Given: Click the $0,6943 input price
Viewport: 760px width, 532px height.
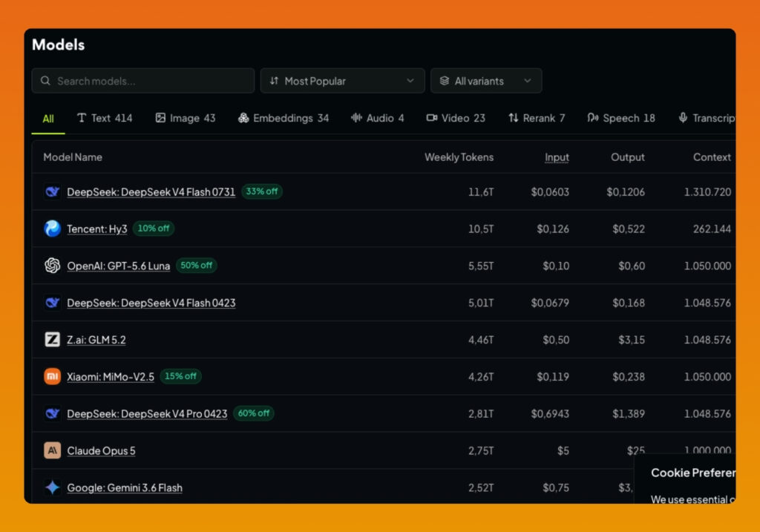Looking at the screenshot, I should (x=550, y=413).
